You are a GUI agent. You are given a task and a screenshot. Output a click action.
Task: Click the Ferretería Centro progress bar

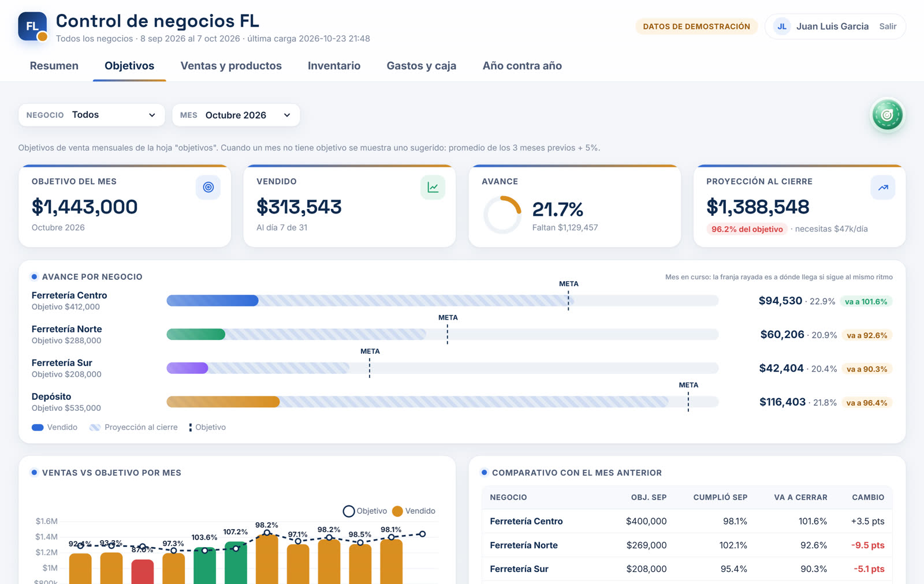[x=442, y=301]
